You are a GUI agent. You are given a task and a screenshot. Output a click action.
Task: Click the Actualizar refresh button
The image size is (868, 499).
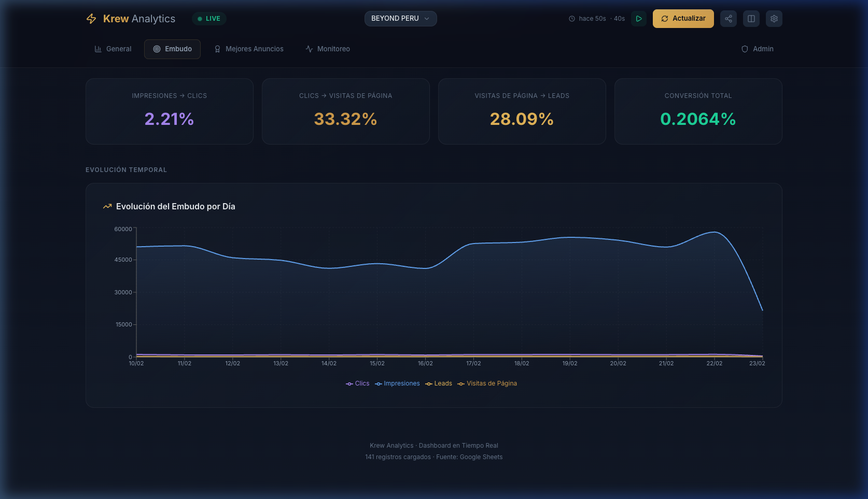[x=683, y=19]
